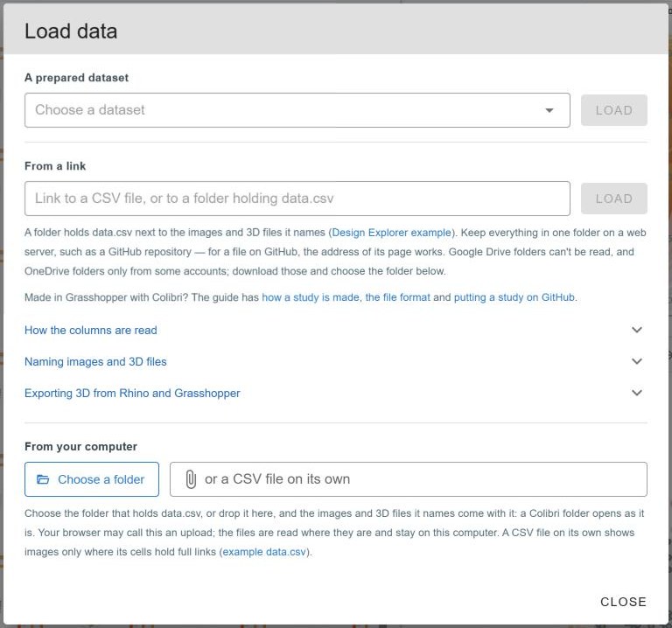The width and height of the screenshot is (672, 628).
Task: Open the Choose a dataset dropdown
Action: coord(297,110)
